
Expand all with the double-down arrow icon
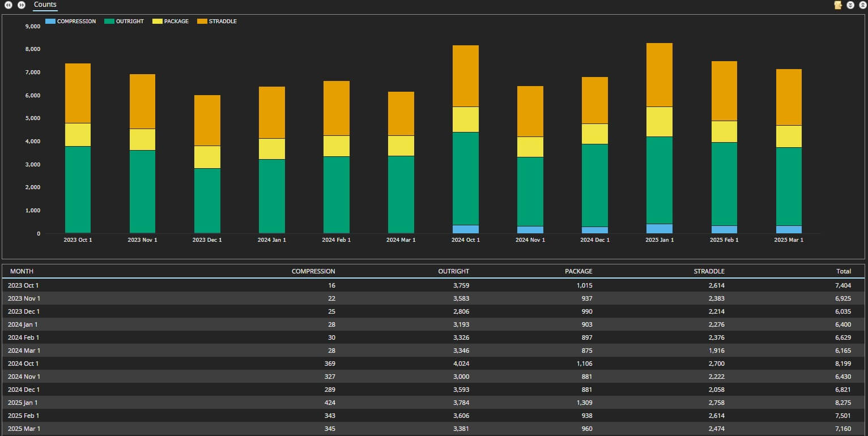pos(850,5)
